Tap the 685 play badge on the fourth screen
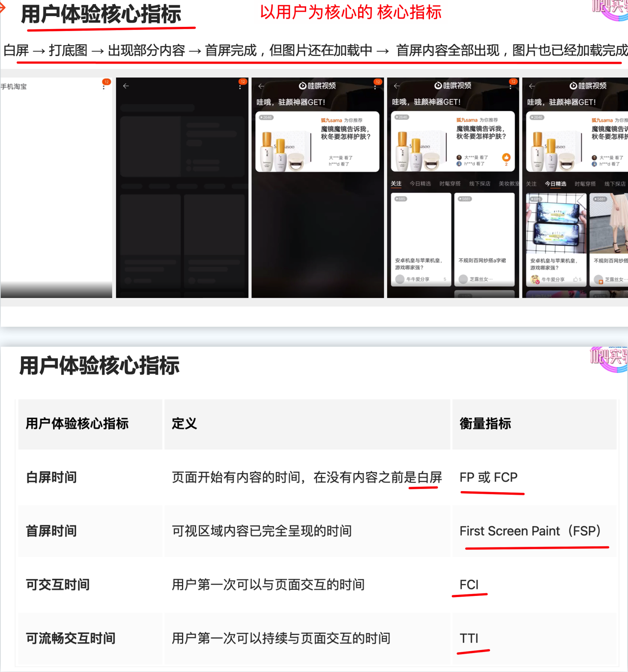628x672 pixels. [401, 199]
